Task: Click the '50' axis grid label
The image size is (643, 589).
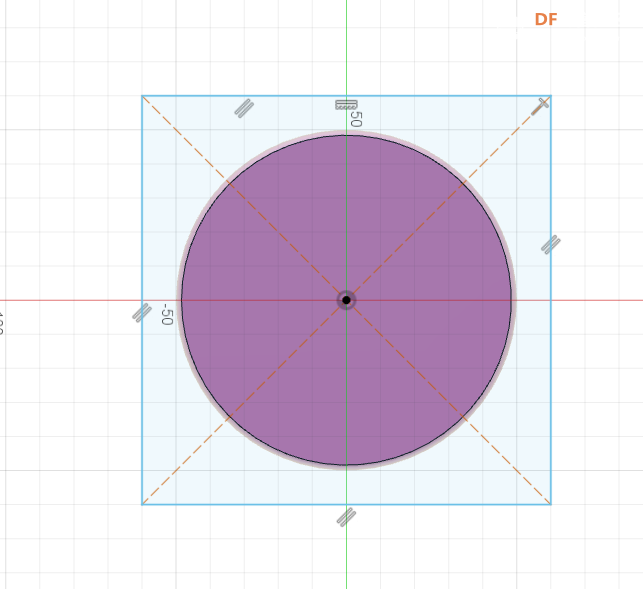Action: click(356, 119)
